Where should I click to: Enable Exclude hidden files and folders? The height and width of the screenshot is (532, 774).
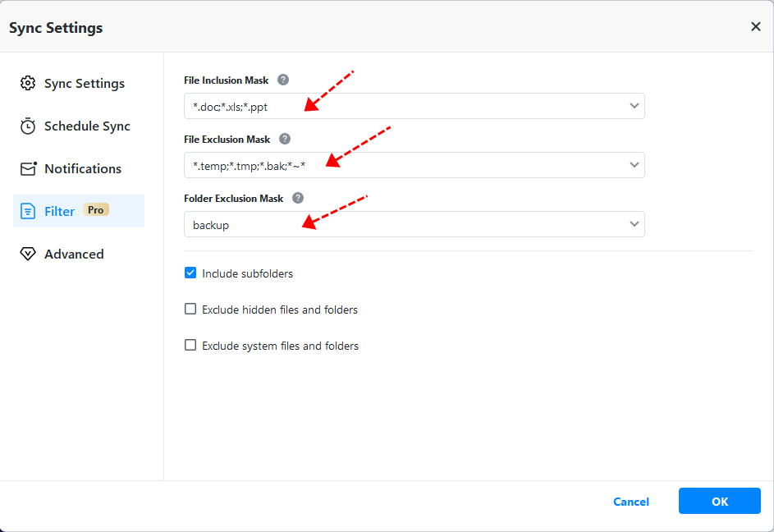point(190,310)
